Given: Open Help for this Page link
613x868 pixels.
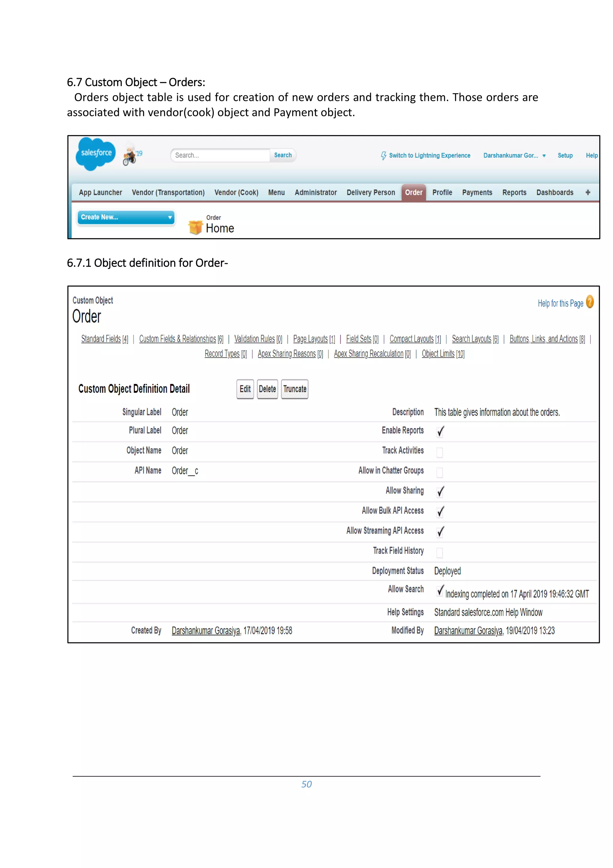Looking at the screenshot, I should [561, 303].
